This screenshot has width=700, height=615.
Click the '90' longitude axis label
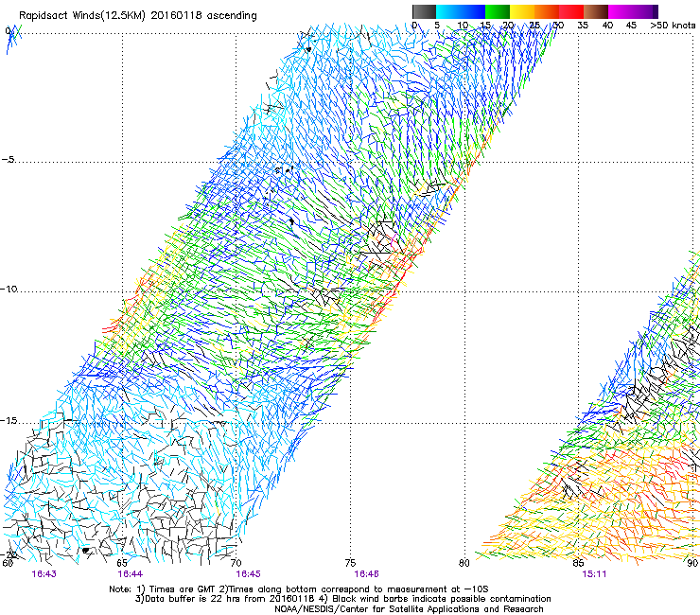[x=692, y=563]
